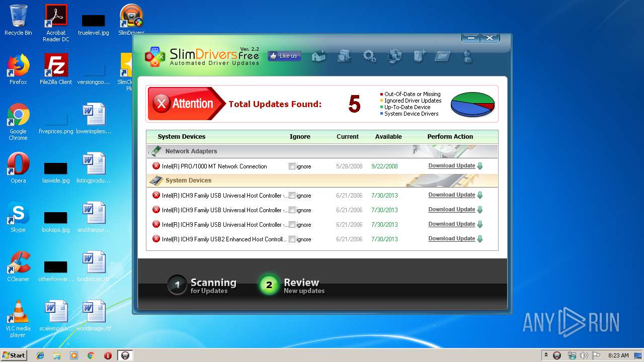Select fiveprices.png file on desktop
This screenshot has width=644, height=362.
[x=56, y=123]
